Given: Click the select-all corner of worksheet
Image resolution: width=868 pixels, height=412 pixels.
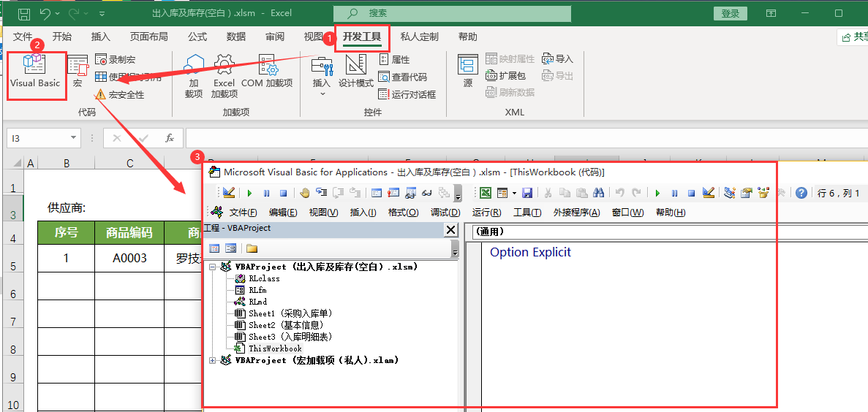Looking at the screenshot, I should click(17, 163).
